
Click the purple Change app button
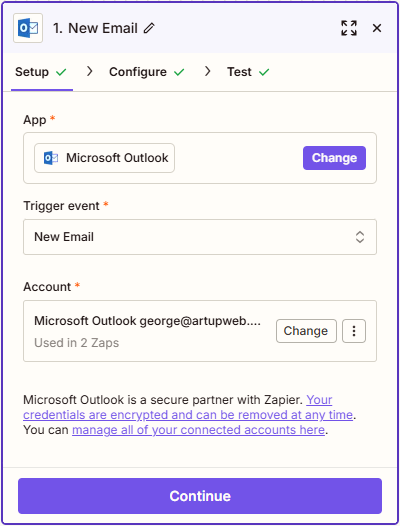point(334,158)
